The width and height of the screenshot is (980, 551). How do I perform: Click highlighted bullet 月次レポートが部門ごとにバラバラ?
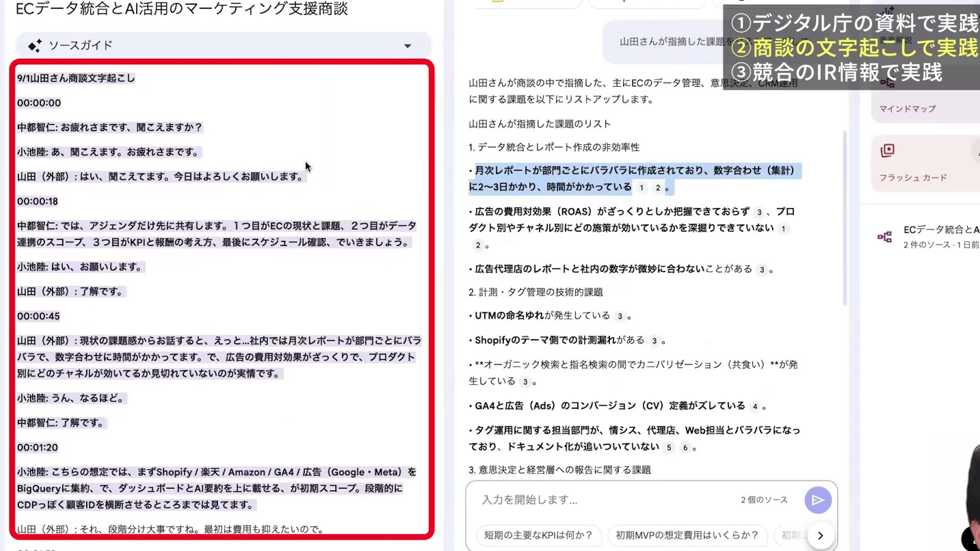[x=634, y=179]
